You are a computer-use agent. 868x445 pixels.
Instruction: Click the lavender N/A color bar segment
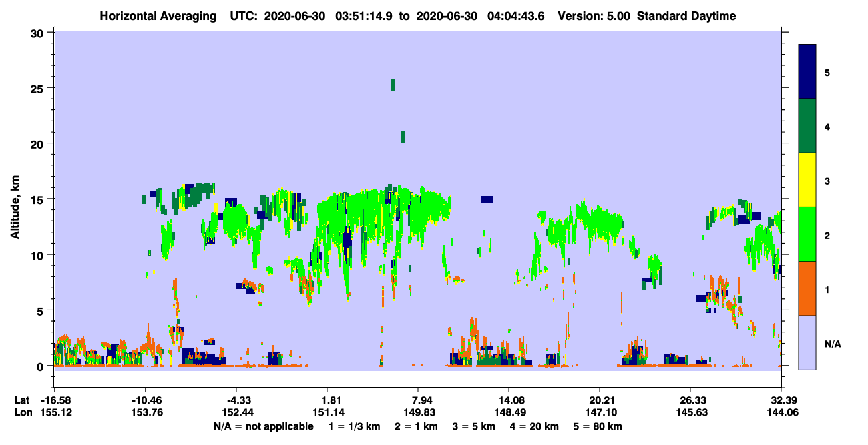[x=807, y=342]
